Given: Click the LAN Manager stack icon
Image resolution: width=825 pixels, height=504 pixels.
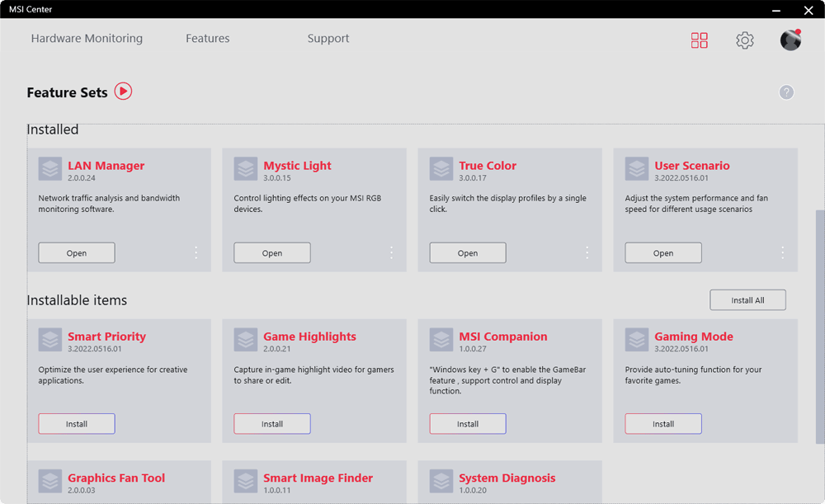Looking at the screenshot, I should click(50, 169).
